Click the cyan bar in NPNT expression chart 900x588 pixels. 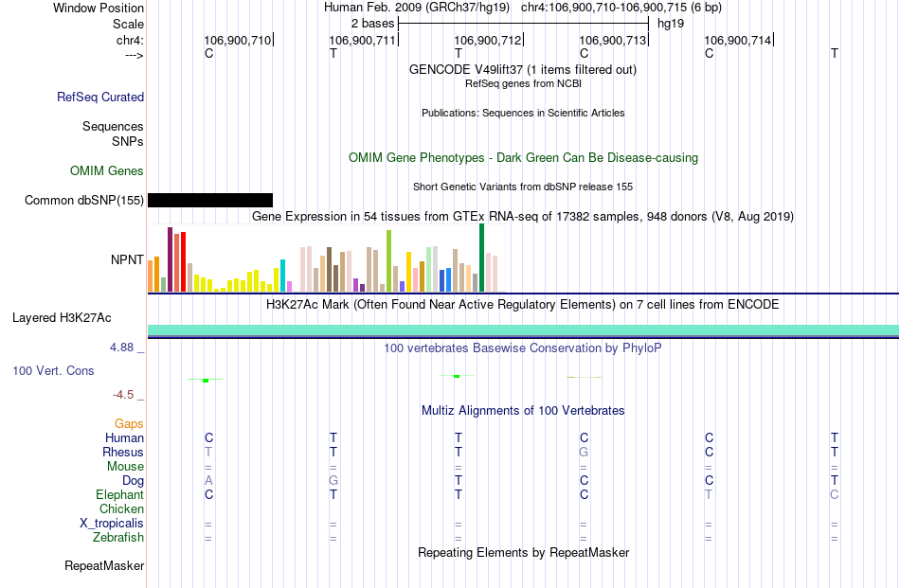pos(282,276)
